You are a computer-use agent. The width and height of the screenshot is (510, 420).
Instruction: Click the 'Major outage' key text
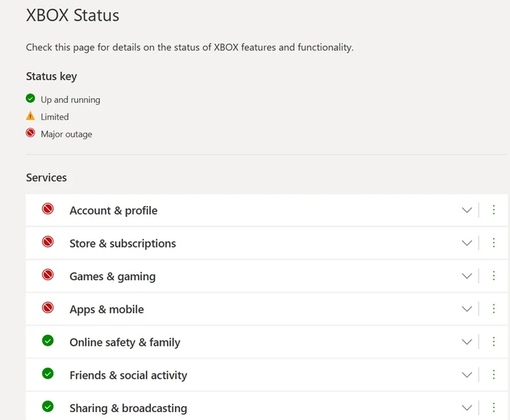point(66,134)
